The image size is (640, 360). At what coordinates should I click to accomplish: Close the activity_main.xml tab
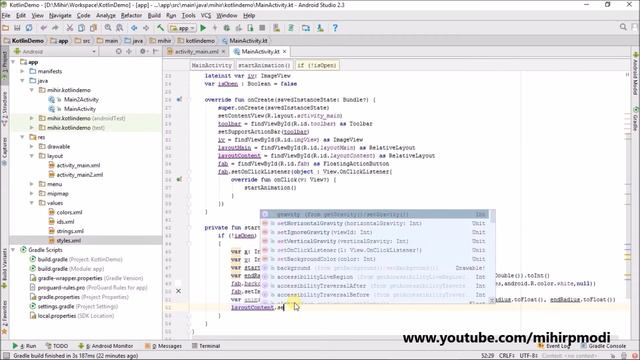point(223,52)
